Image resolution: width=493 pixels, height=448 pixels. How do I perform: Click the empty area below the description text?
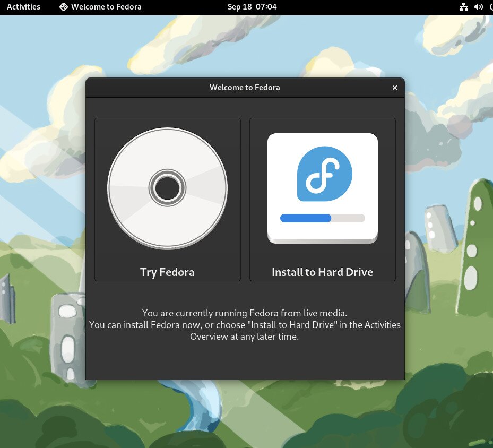click(245, 361)
